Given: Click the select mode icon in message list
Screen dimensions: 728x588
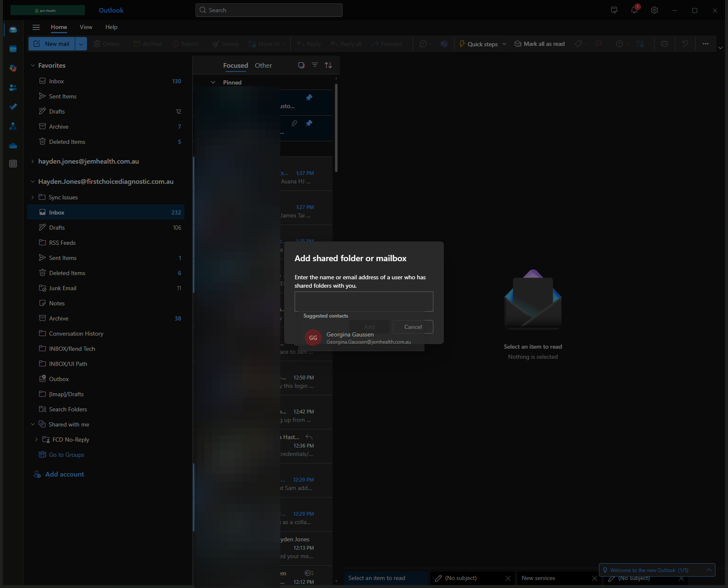Looking at the screenshot, I should tap(301, 65).
